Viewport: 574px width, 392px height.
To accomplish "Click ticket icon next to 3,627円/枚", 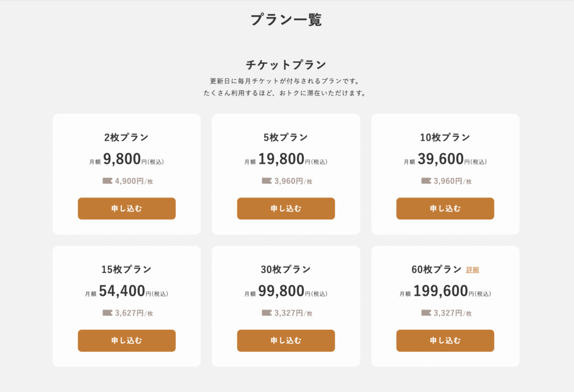I will click(x=108, y=313).
